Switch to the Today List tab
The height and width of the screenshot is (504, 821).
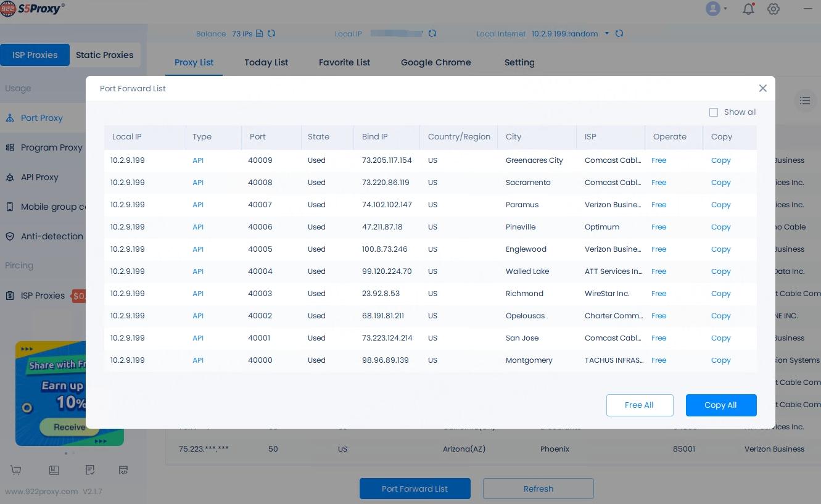266,62
